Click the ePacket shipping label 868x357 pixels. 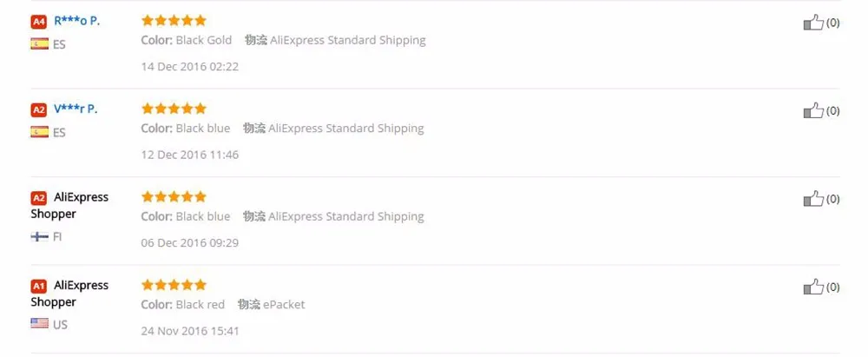pyautogui.click(x=284, y=305)
